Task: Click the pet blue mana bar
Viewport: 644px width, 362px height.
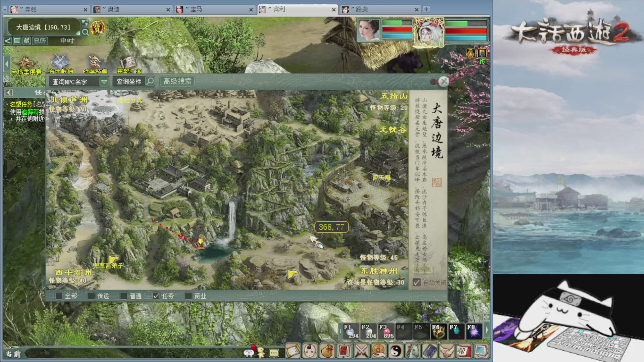Action: (466, 38)
